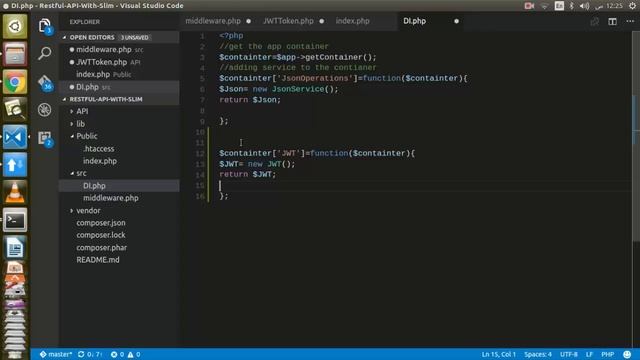Open the Extensions view in activity bar
640x360 pixels.
click(x=44, y=138)
